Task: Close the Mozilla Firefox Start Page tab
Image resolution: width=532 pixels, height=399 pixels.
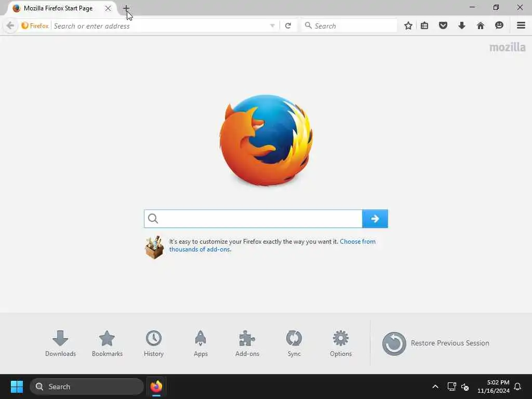Action: pyautogui.click(x=108, y=8)
